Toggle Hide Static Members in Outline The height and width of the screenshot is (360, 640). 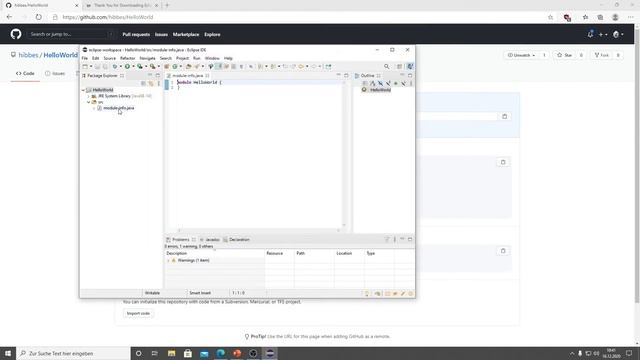coord(388,83)
